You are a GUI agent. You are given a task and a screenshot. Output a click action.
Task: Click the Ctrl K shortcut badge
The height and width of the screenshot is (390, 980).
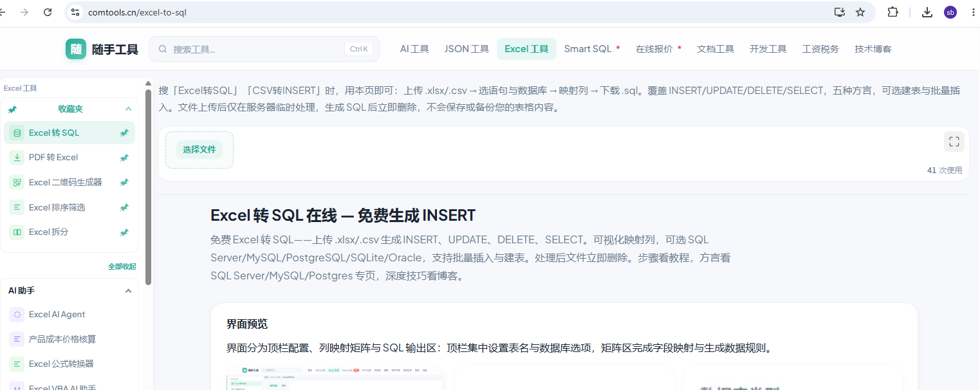click(359, 49)
